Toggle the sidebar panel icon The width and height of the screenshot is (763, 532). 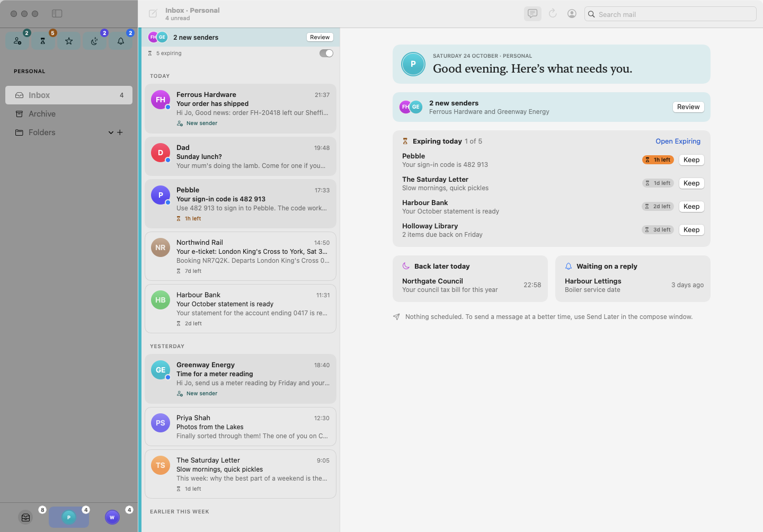(57, 14)
